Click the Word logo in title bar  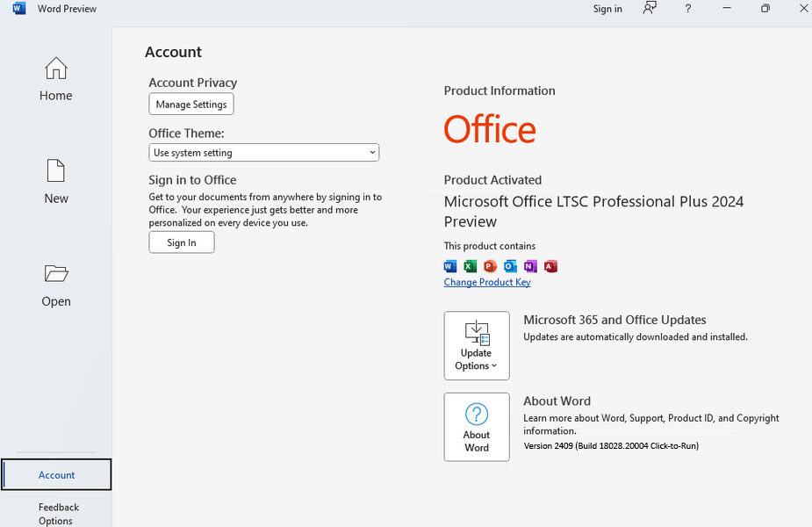click(x=19, y=9)
